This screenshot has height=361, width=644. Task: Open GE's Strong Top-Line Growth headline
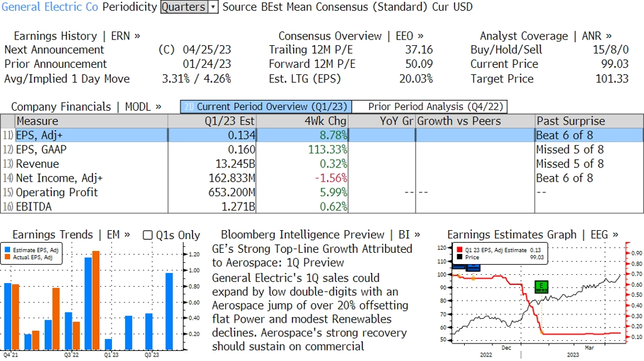[x=312, y=256]
